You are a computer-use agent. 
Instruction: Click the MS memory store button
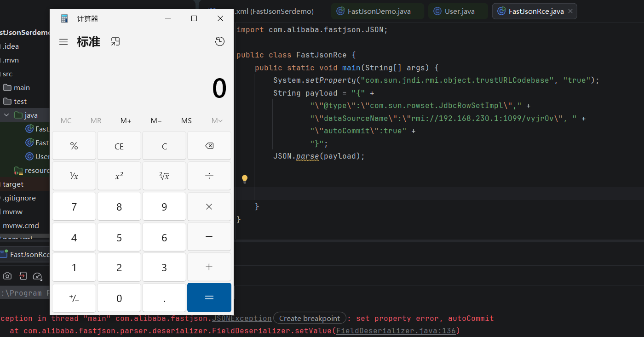[186, 120]
